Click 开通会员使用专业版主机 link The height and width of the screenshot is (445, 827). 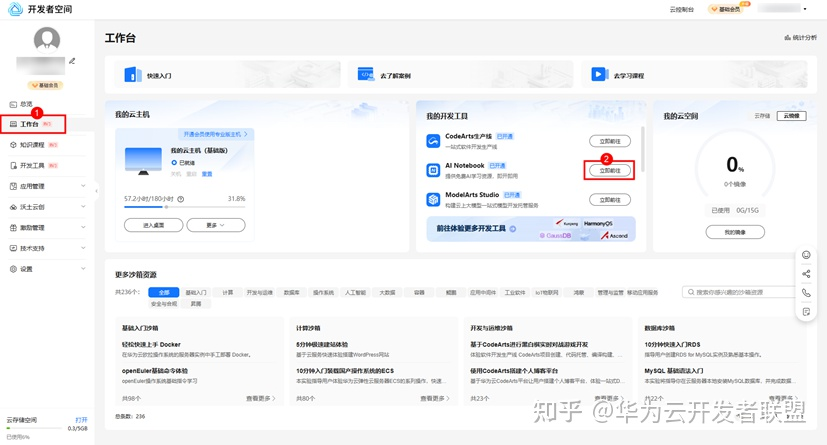[215, 134]
